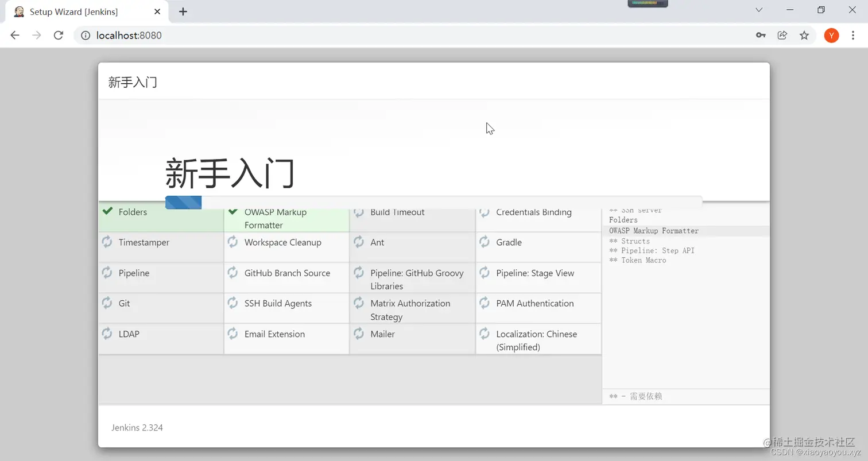
Task: Open a new browser tab
Action: 183,11
